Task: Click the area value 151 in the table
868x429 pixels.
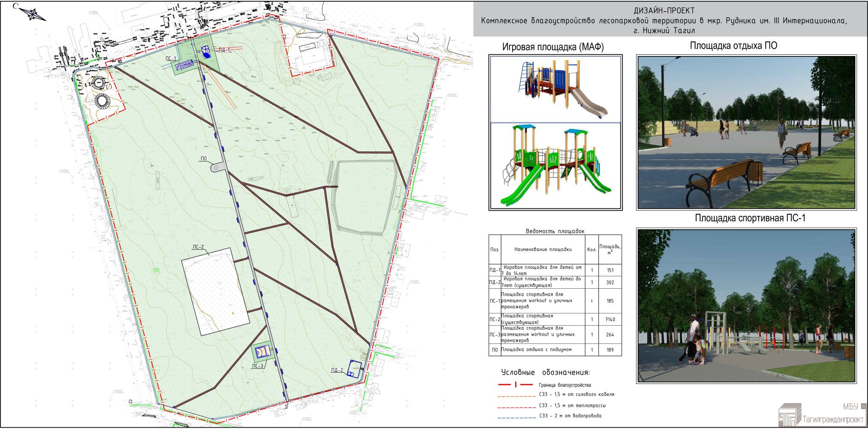Action: click(610, 270)
